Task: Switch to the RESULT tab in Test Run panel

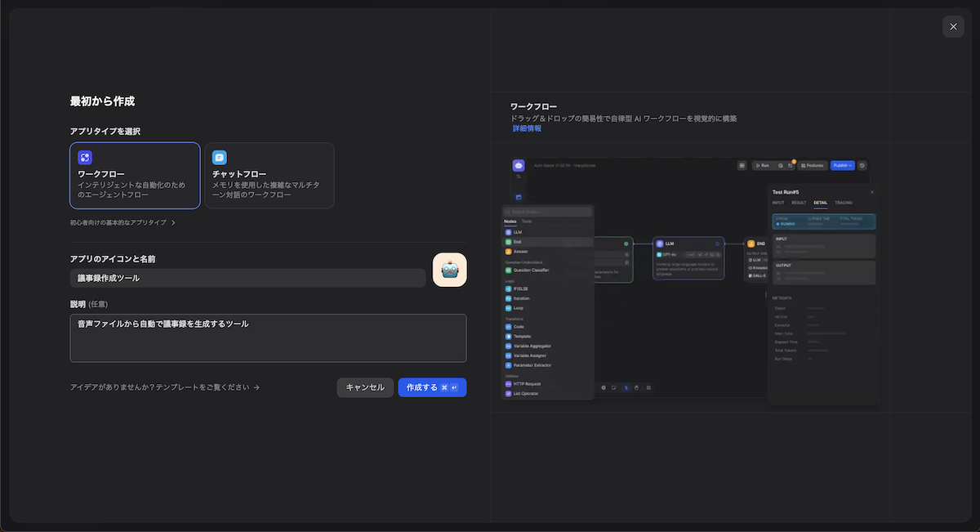Action: [799, 203]
